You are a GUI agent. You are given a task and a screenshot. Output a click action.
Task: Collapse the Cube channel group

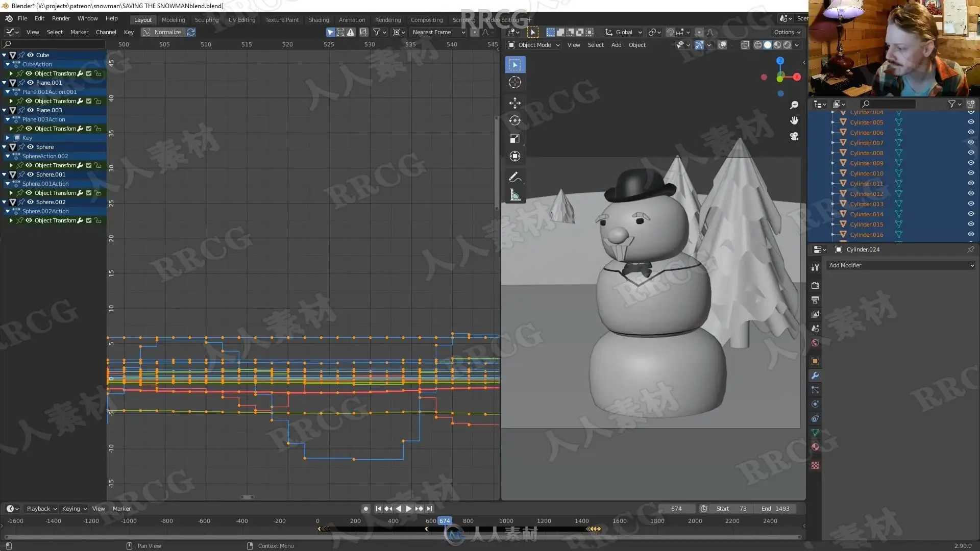pyautogui.click(x=5, y=55)
